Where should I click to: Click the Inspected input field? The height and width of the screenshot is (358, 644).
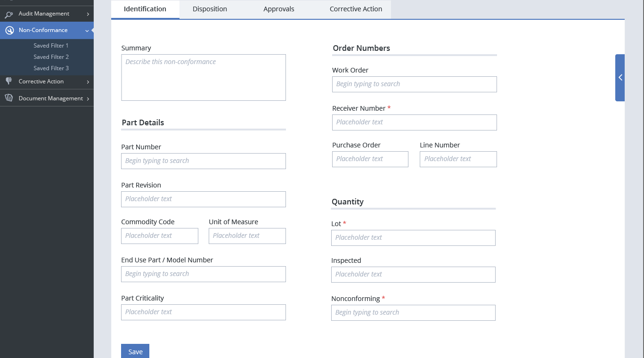[413, 275]
